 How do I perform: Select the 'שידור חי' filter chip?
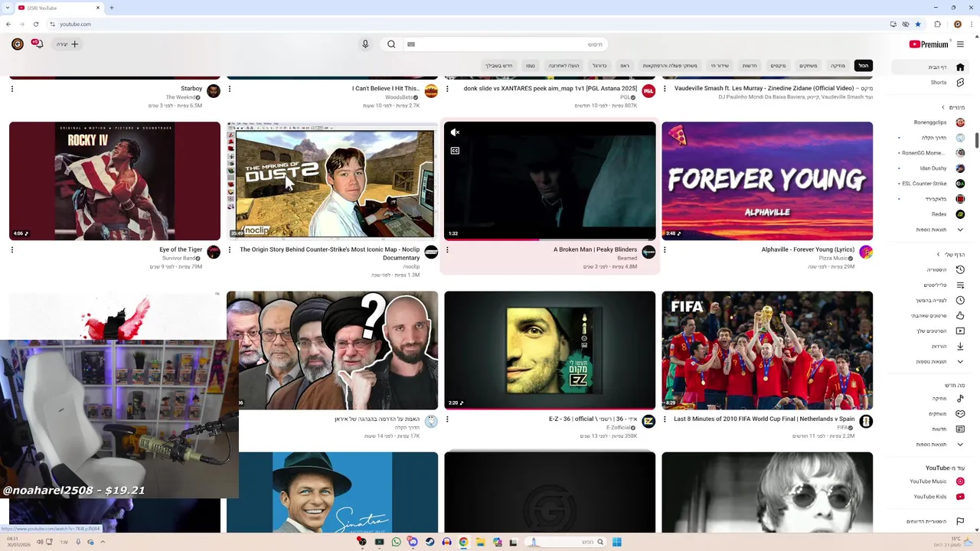(720, 66)
